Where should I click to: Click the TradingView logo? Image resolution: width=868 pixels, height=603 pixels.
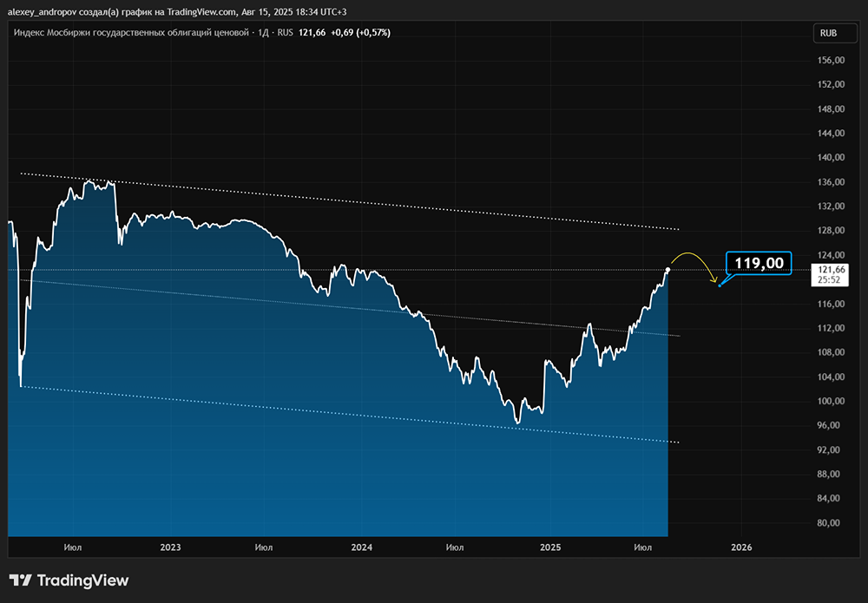(69, 580)
